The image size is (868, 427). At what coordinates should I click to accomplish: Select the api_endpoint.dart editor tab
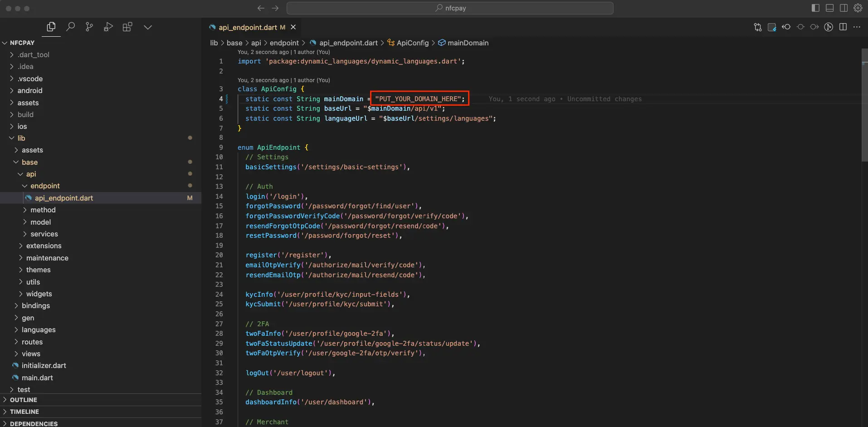pyautogui.click(x=248, y=28)
